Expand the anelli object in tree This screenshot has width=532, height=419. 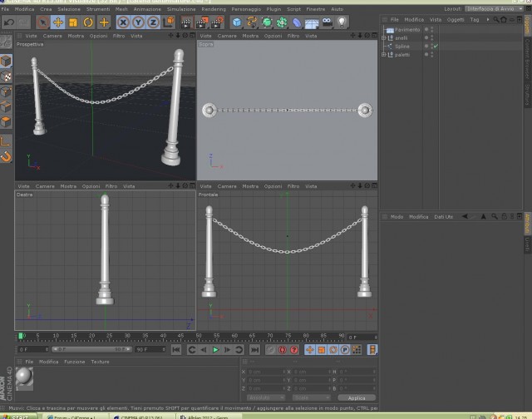click(383, 38)
